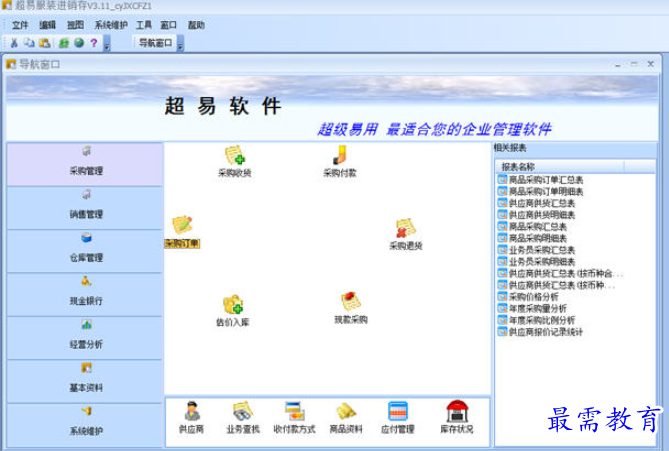Open report 年度采购量分析
This screenshot has height=451, width=669.
[532, 308]
